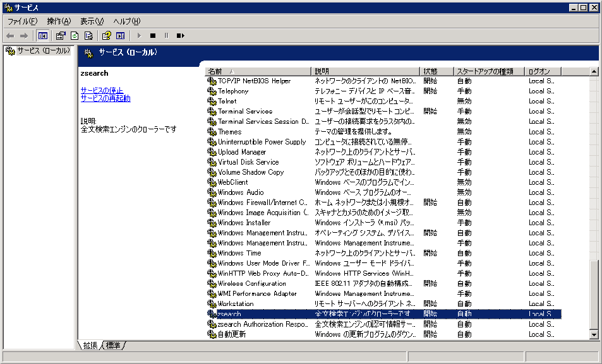The height and width of the screenshot is (364, 602).
Task: Click gear icon of Windows Audio service
Action: [212, 192]
